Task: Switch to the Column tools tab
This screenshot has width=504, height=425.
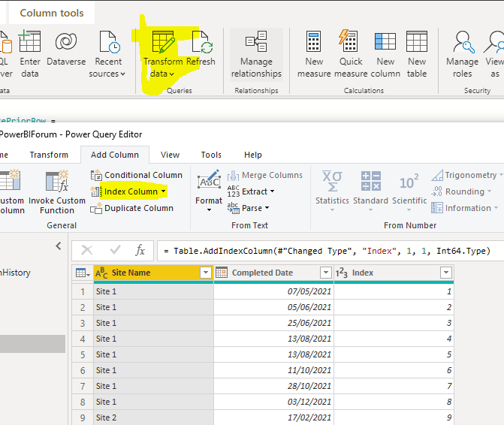Action: (x=52, y=13)
